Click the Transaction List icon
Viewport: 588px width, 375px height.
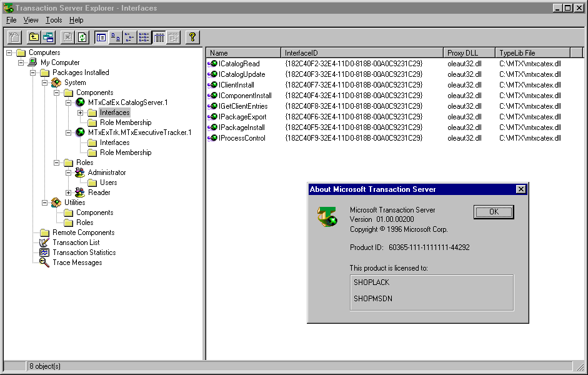[x=44, y=242]
